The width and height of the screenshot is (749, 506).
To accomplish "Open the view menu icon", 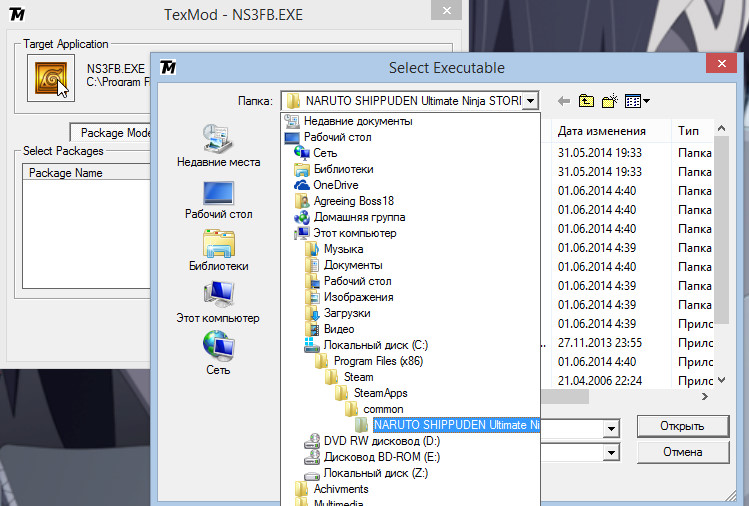I will 637,101.
